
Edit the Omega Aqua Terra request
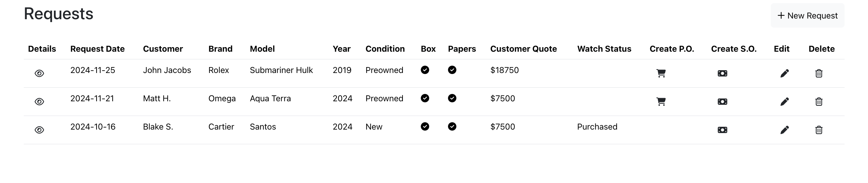pyautogui.click(x=784, y=102)
